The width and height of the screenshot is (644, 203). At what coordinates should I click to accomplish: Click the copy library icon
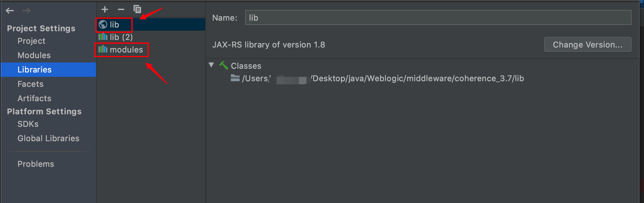click(x=137, y=9)
